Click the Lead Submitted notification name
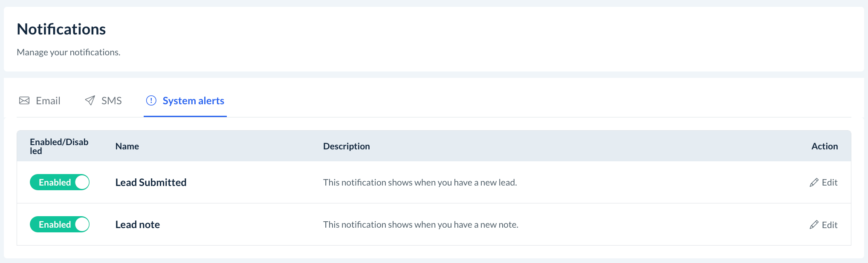This screenshot has height=263, width=868. pos(151,183)
